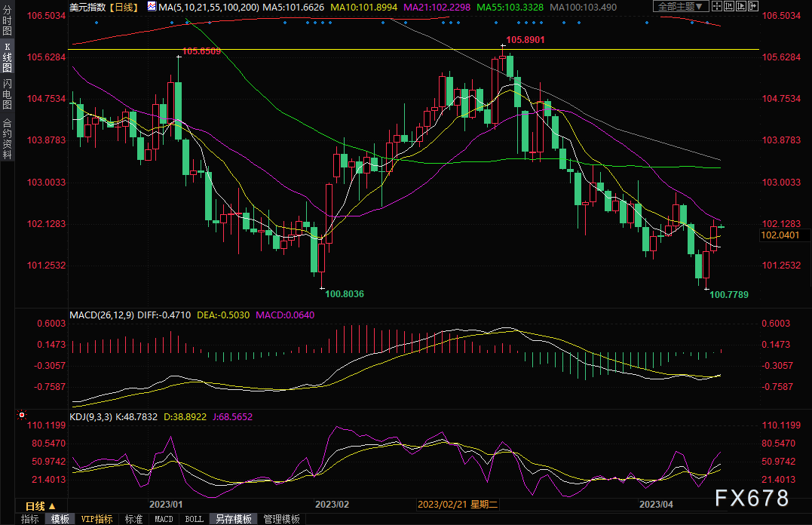Expand the 日线 period selector

click(39, 505)
